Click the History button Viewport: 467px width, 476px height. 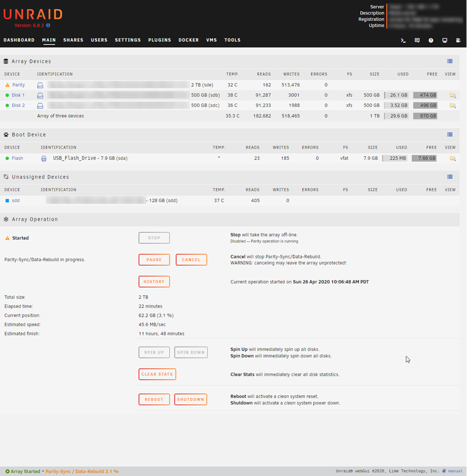tap(154, 282)
